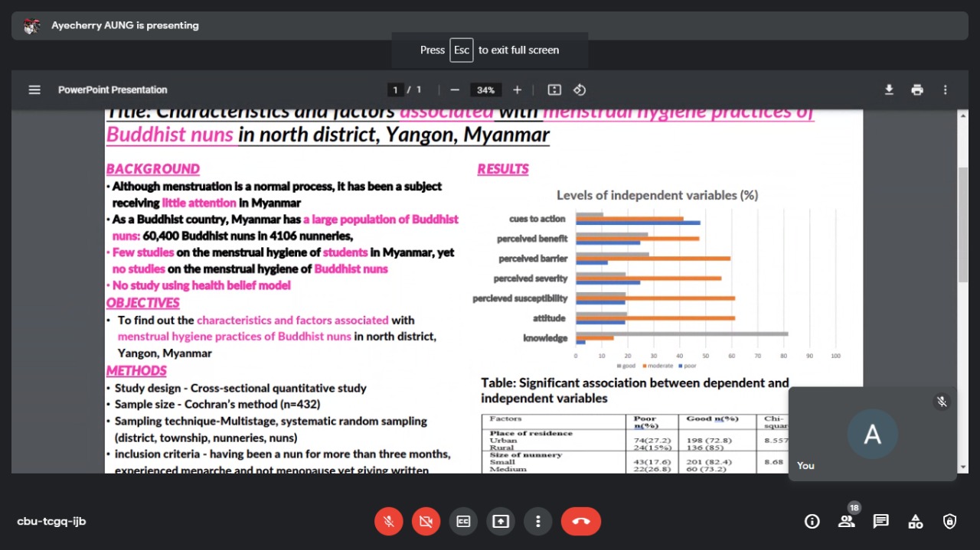Click 'No study using health belief model' text
The image size is (980, 550).
coord(201,285)
